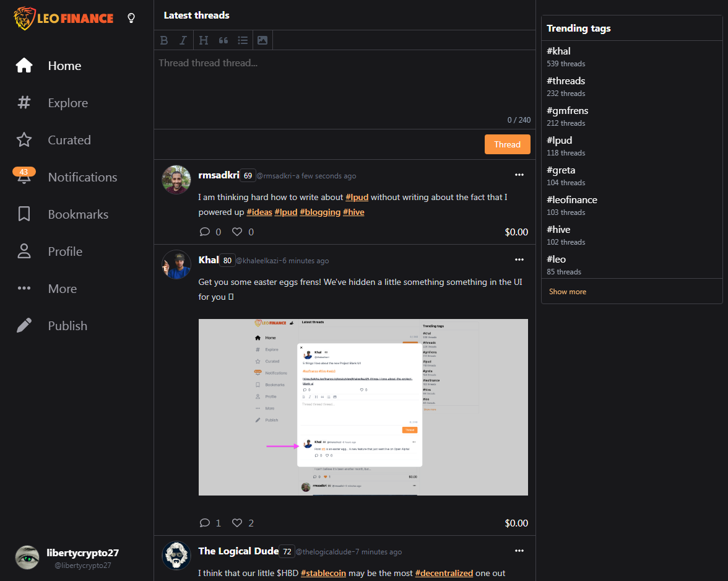728x581 pixels.
Task: Click the #stablecoin hashtag link
Action: 323,573
